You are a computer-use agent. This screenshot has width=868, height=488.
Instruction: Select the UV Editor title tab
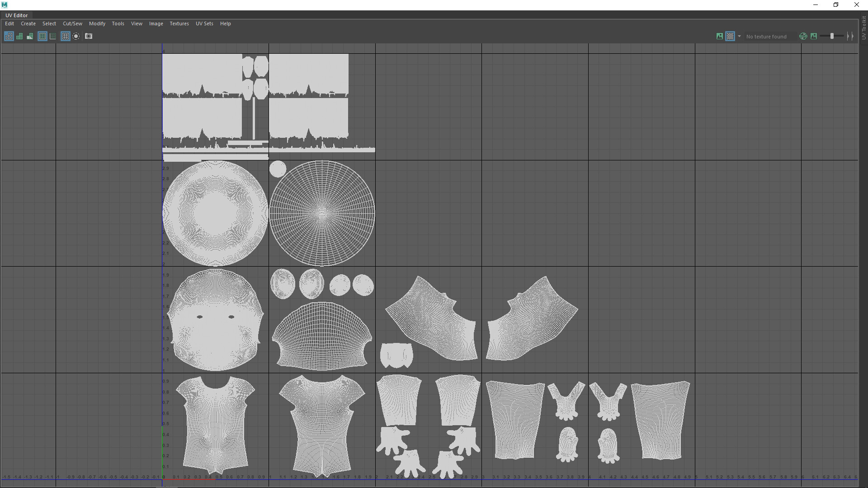tap(17, 15)
